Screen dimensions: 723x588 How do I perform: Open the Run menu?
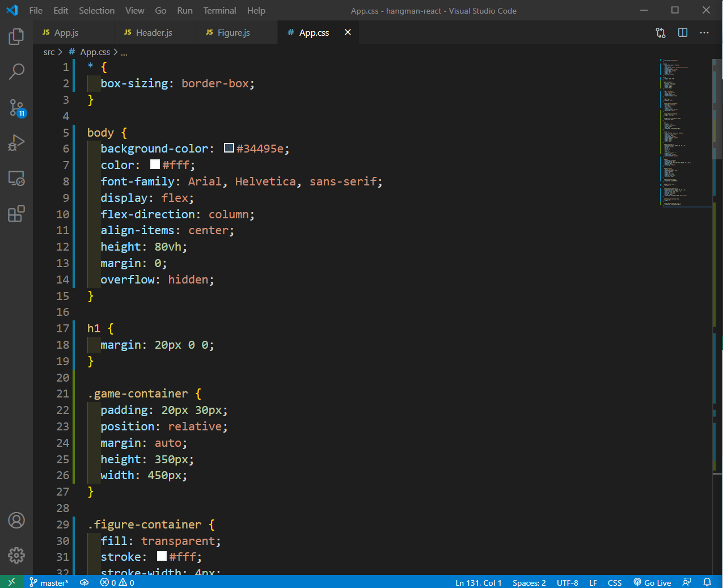point(185,10)
